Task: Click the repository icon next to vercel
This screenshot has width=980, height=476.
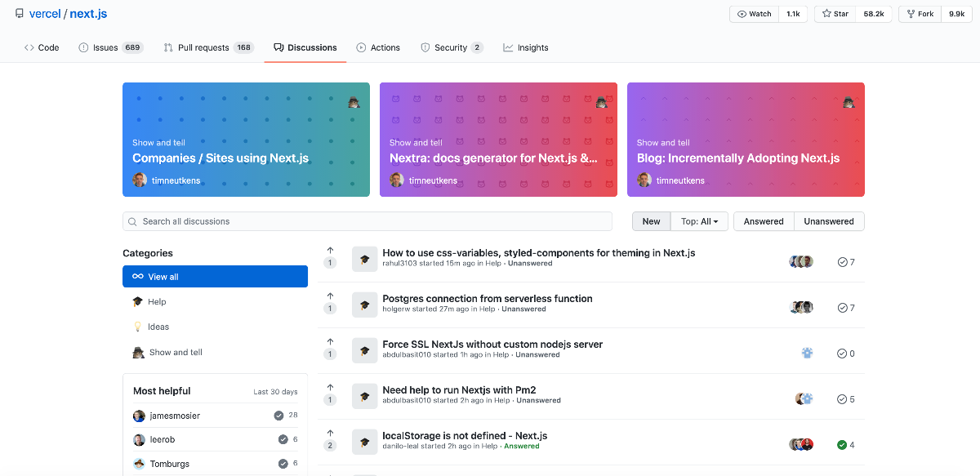Action: click(20, 14)
